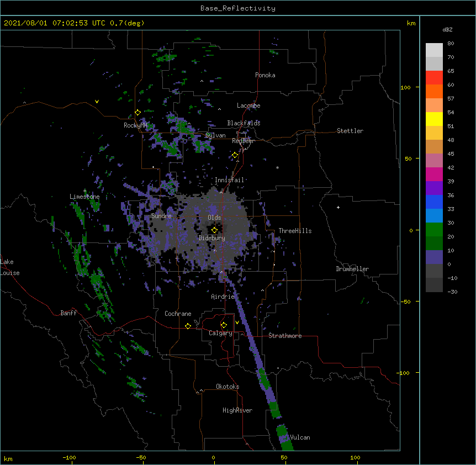Click the white asterisk marker east of Innisfail
The width and height of the screenshot is (476, 465).
(x=277, y=167)
